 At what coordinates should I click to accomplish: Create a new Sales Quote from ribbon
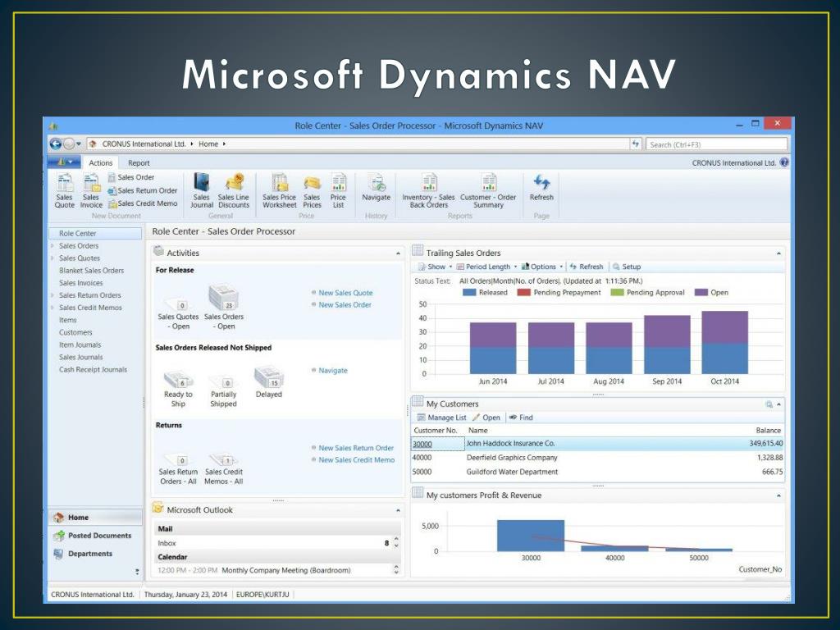(64, 190)
